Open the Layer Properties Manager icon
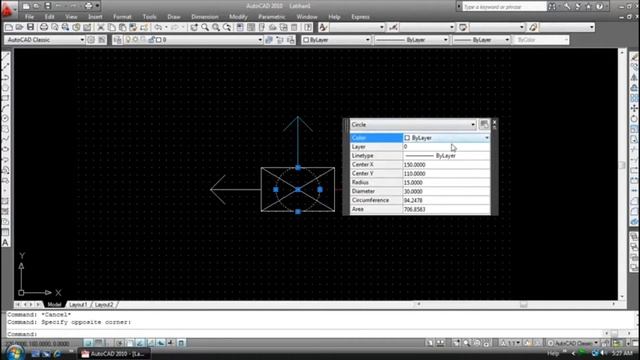The image size is (640, 360). point(118,40)
